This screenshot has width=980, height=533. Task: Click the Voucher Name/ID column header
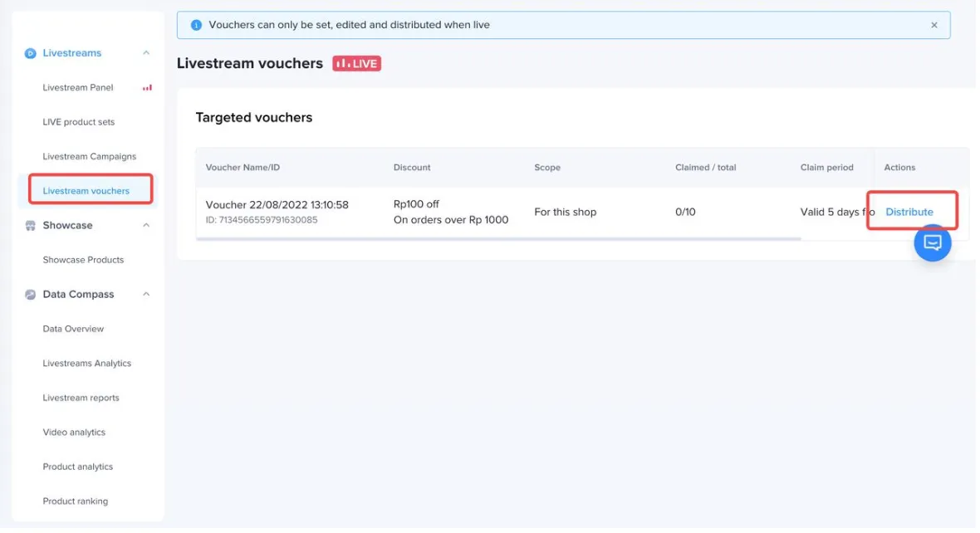pyautogui.click(x=243, y=168)
